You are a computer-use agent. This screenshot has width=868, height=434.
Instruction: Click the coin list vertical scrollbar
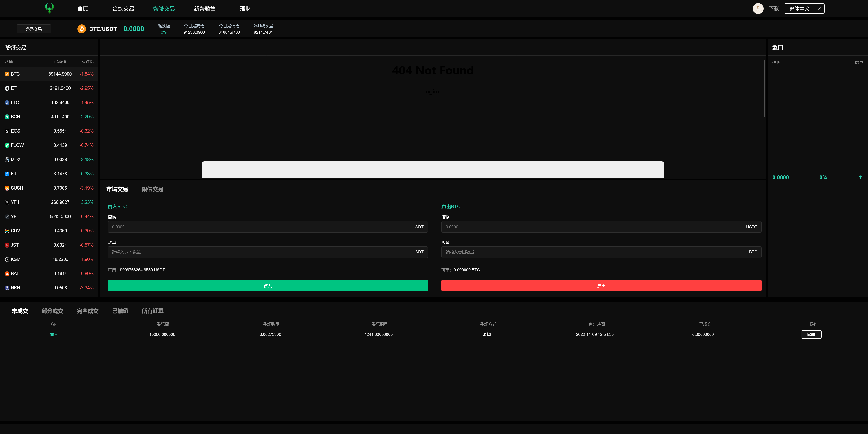(x=97, y=110)
